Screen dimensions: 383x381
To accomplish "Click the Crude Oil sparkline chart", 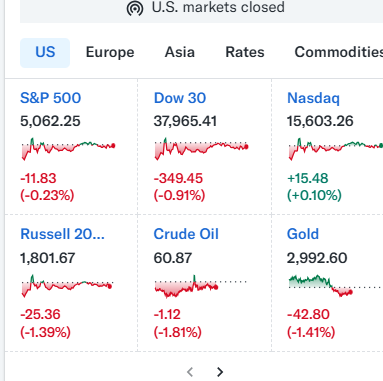I will click(200, 286).
